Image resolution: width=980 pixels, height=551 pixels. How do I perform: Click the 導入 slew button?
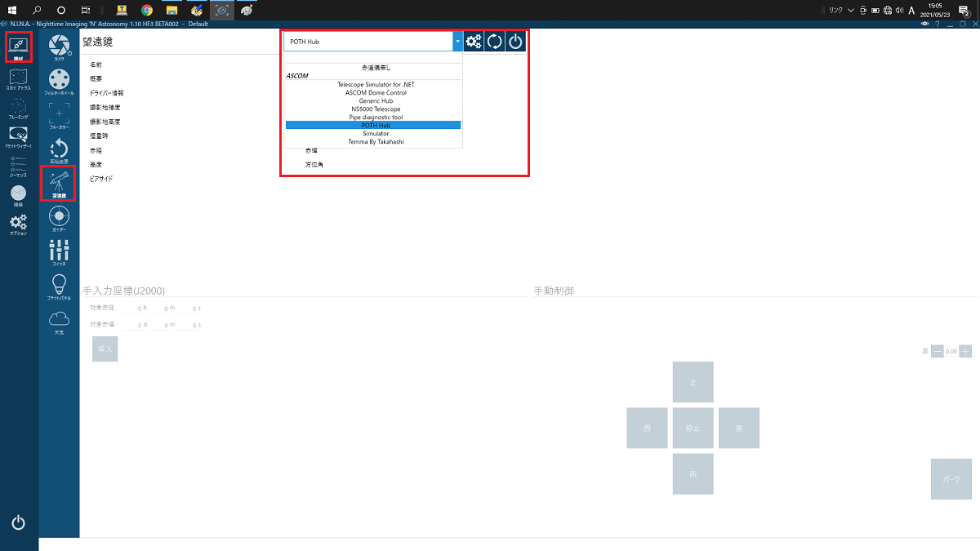click(x=105, y=349)
